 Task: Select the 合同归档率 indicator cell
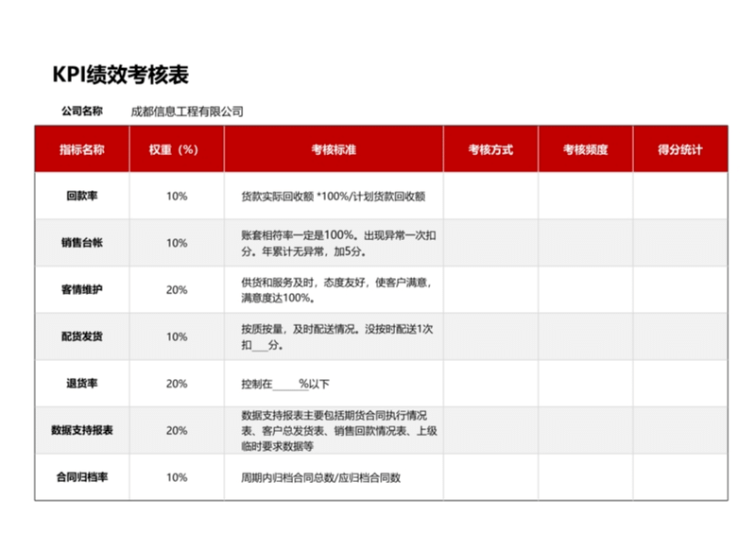coord(81,477)
